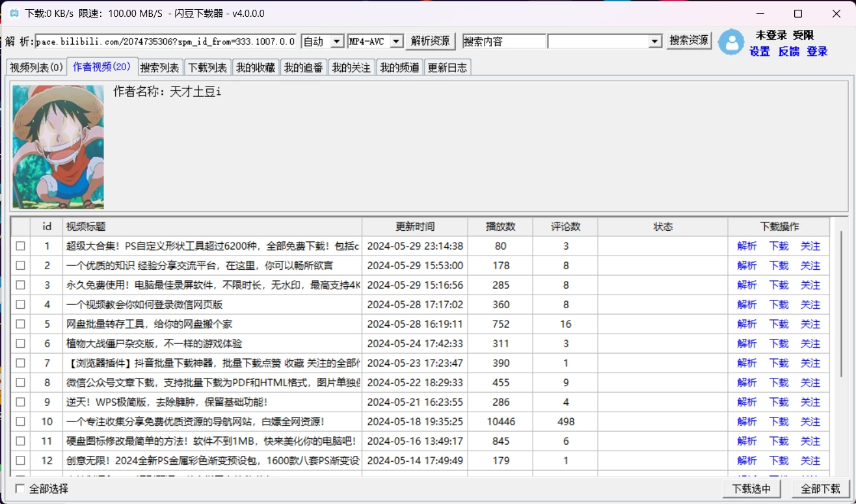The height and width of the screenshot is (504, 856).
Task: Click the 搜索内容 input field
Action: 504,42
